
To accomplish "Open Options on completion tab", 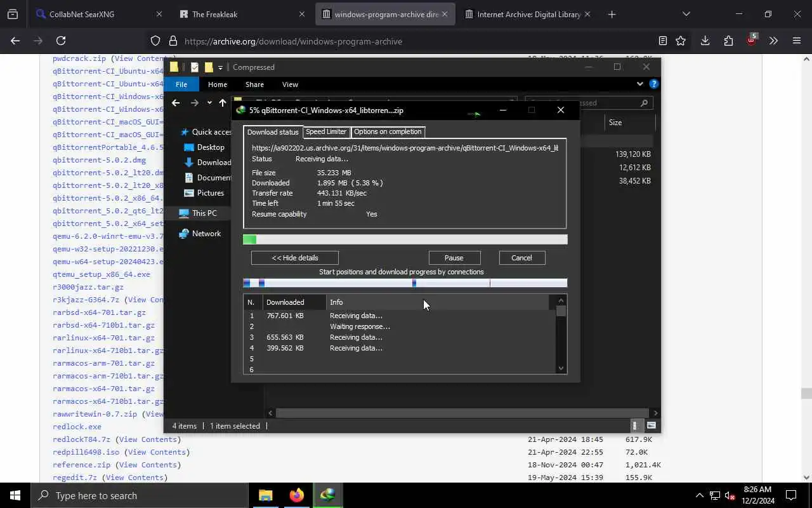I will click(x=388, y=131).
